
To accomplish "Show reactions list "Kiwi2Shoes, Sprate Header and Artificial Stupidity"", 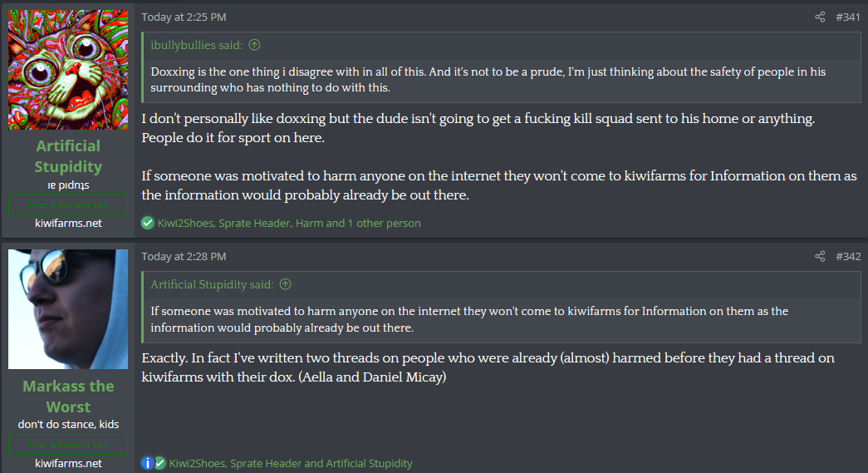I will [x=291, y=463].
